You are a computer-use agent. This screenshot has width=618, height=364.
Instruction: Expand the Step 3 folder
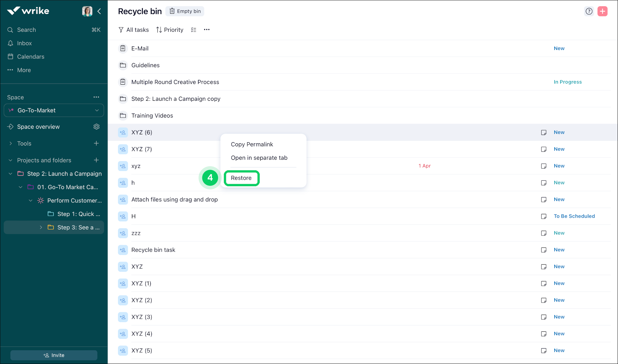tap(41, 228)
